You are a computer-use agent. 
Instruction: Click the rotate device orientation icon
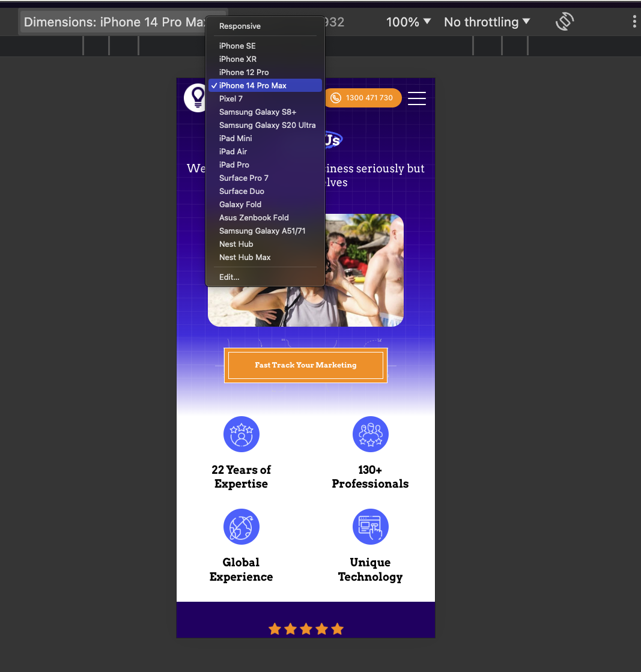click(564, 22)
